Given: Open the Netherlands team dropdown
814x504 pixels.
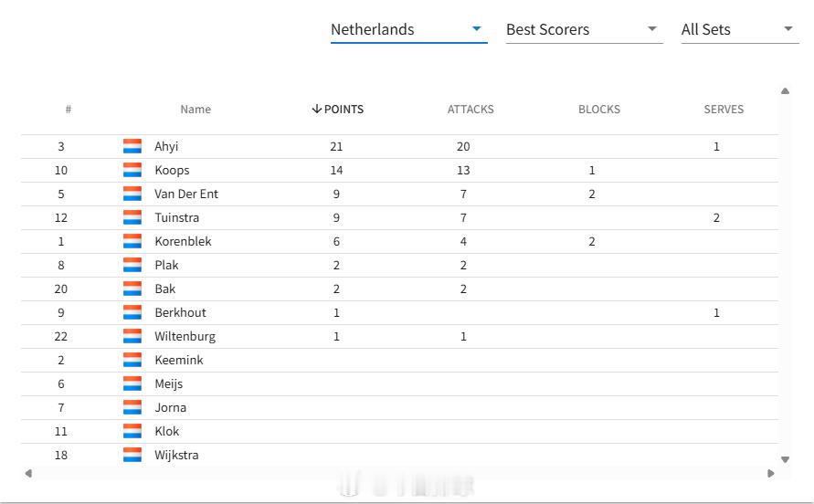Looking at the screenshot, I should [x=408, y=30].
